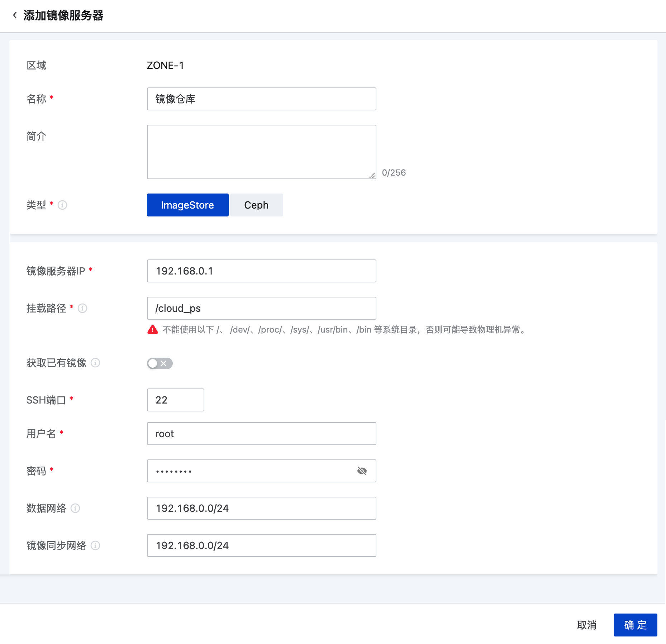Click the back arrow beside 添加镜像服务器
Image resolution: width=666 pixels, height=644 pixels.
point(15,15)
